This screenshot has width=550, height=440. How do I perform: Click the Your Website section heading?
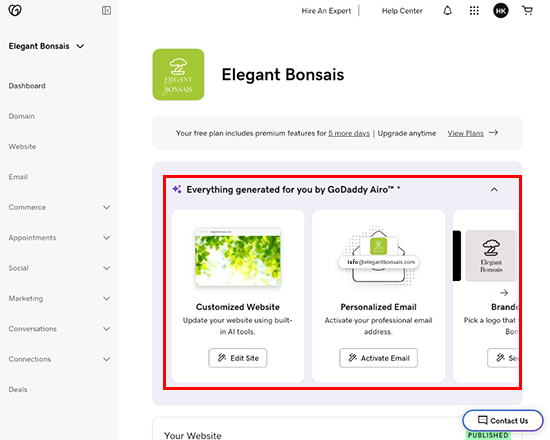[193, 435]
